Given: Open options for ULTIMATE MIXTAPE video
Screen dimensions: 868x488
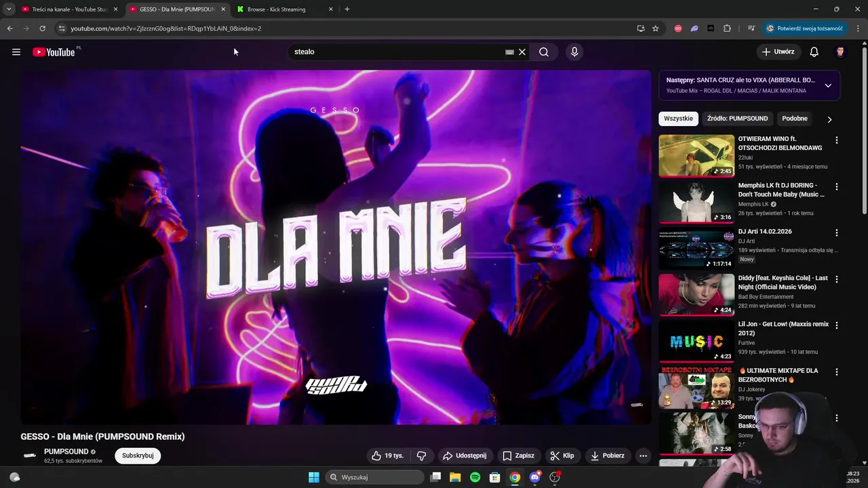Looking at the screenshot, I should (836, 372).
